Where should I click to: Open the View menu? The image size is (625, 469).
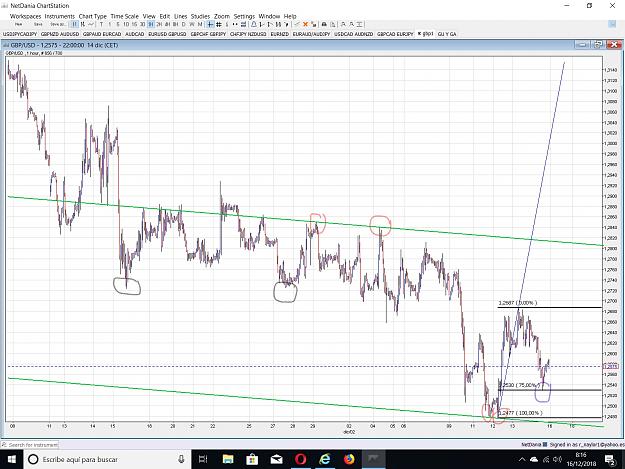click(x=149, y=16)
